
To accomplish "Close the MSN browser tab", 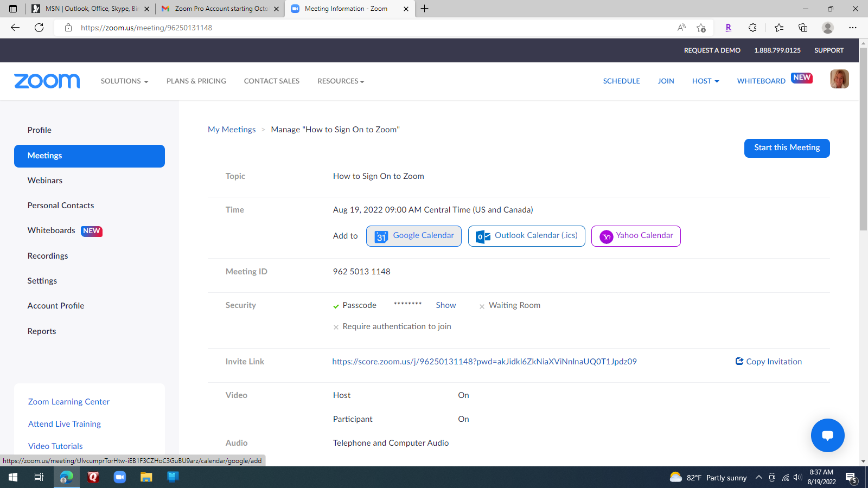I will (x=146, y=9).
